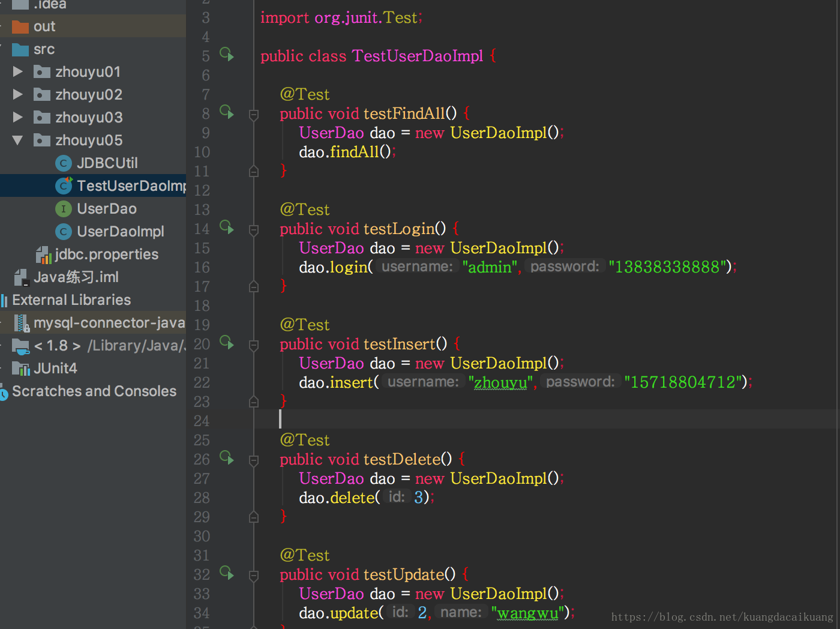Image resolution: width=840 pixels, height=629 pixels.
Task: Select the zhouyu03 package label
Action: click(x=89, y=118)
